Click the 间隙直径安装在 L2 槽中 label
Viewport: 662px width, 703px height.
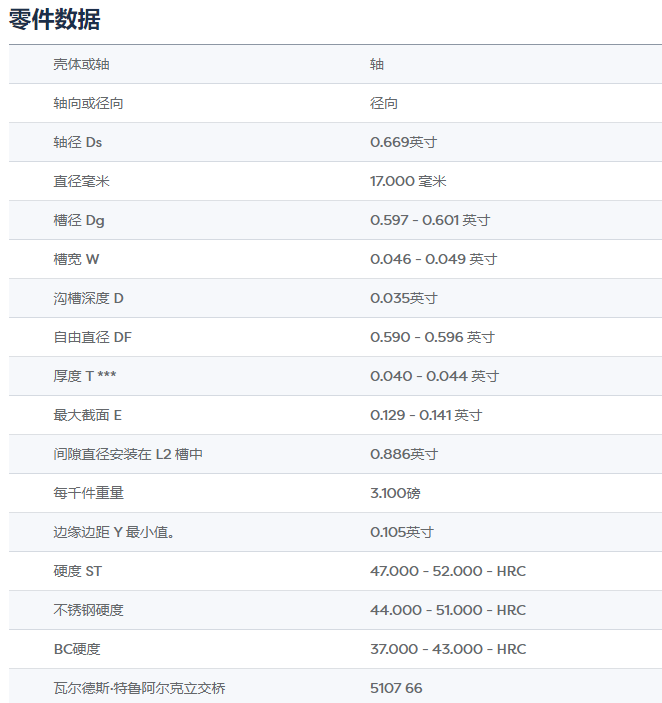(128, 455)
